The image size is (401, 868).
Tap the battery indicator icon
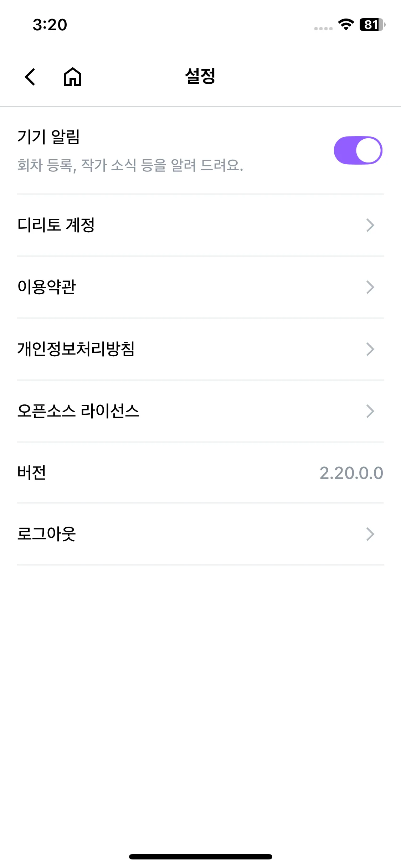372,25
